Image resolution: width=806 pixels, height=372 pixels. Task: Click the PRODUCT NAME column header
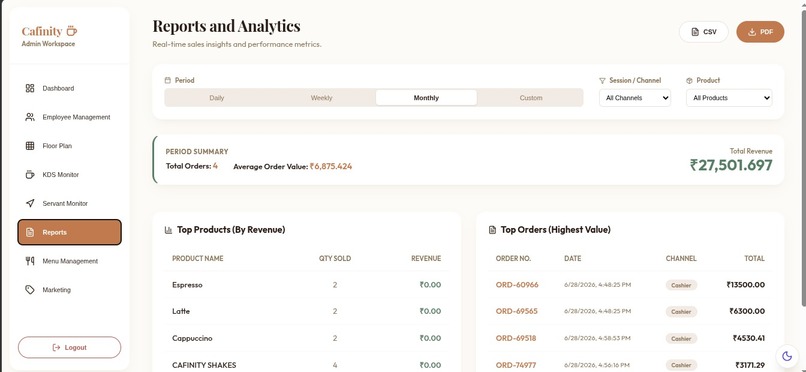pos(198,258)
